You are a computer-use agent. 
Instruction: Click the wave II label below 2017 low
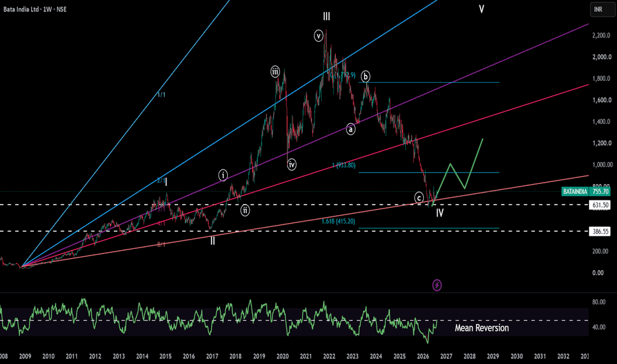(213, 241)
